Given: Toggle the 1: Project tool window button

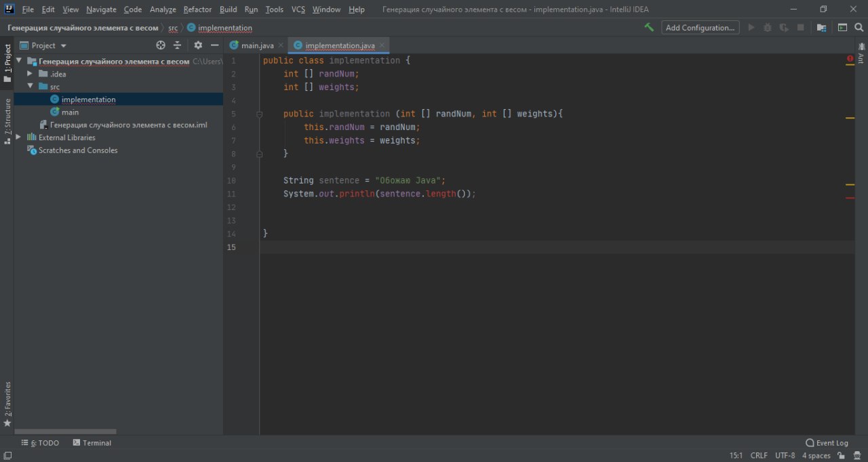Looking at the screenshot, I should pyautogui.click(x=7, y=63).
